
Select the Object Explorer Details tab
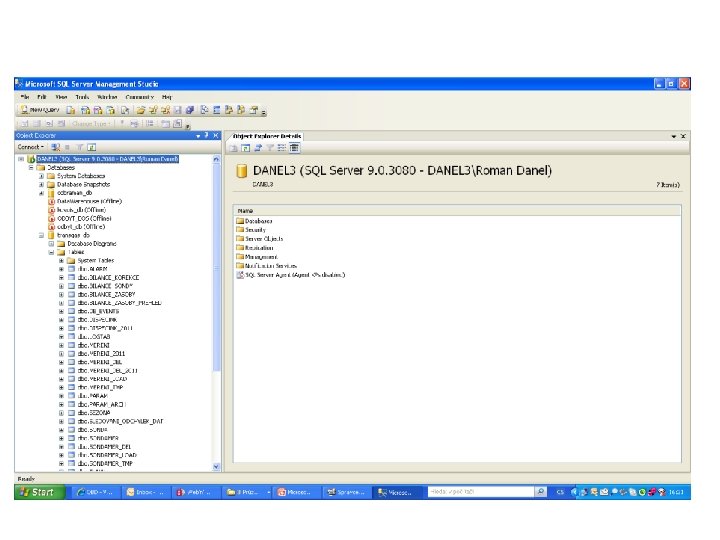tap(267, 136)
